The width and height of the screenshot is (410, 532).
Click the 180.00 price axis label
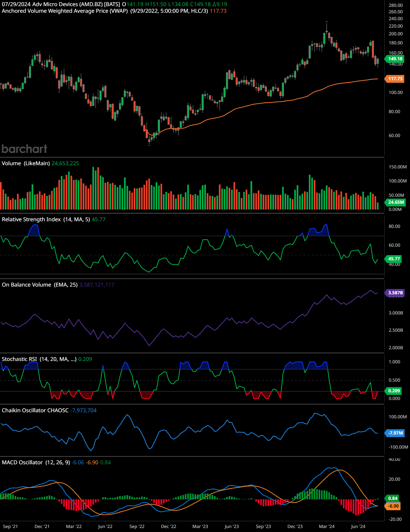click(x=396, y=43)
